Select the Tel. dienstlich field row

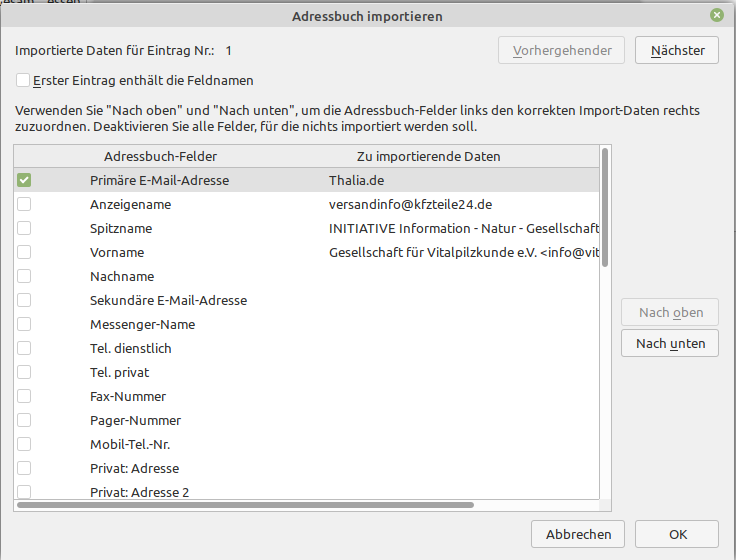point(130,348)
